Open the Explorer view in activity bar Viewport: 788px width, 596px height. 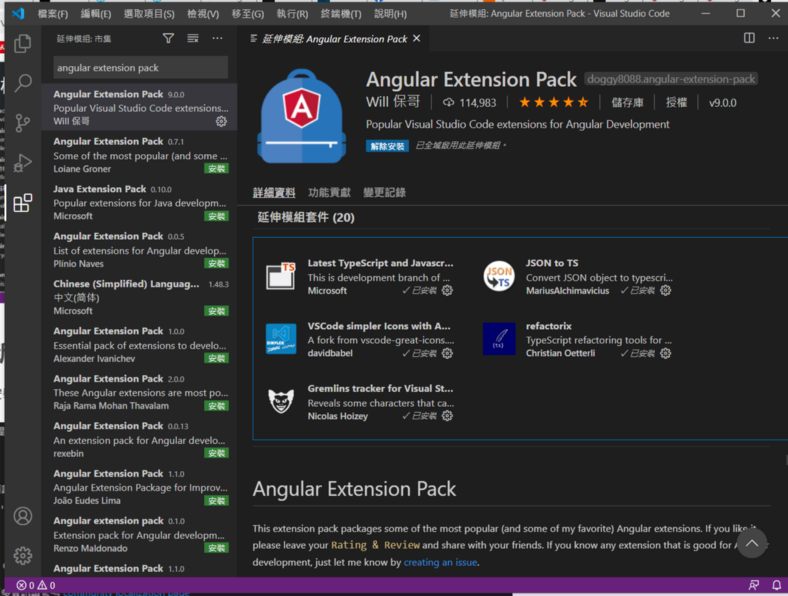pyautogui.click(x=23, y=44)
